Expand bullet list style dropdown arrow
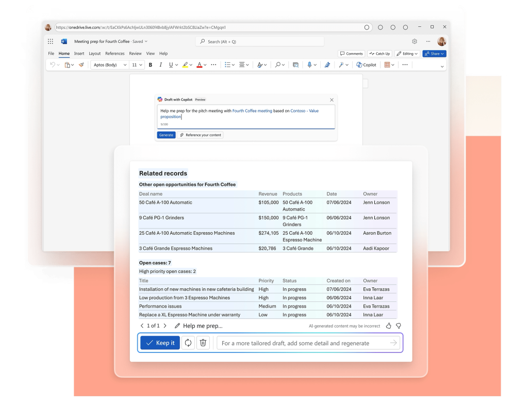This screenshot has height=420, width=528. [233, 65]
